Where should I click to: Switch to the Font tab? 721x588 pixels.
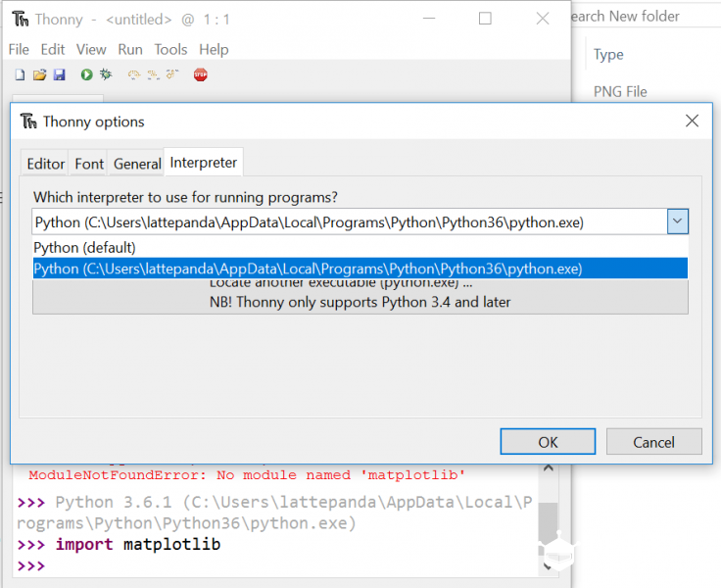pos(89,164)
